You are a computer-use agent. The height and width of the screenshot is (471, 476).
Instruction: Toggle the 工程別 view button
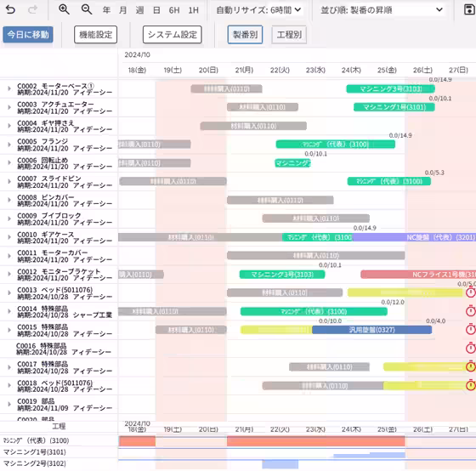[289, 35]
